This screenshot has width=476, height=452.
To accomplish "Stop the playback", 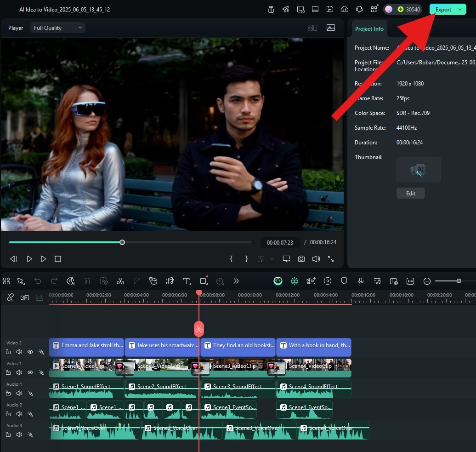I will (58, 259).
